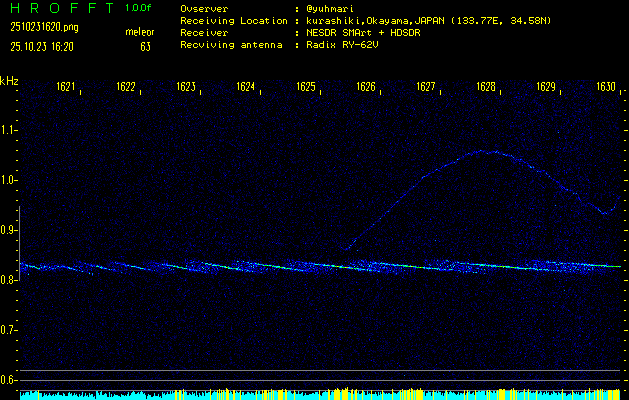Click the 1.00f version label
Image resolution: width=629 pixels, height=400 pixels.
click(x=139, y=8)
